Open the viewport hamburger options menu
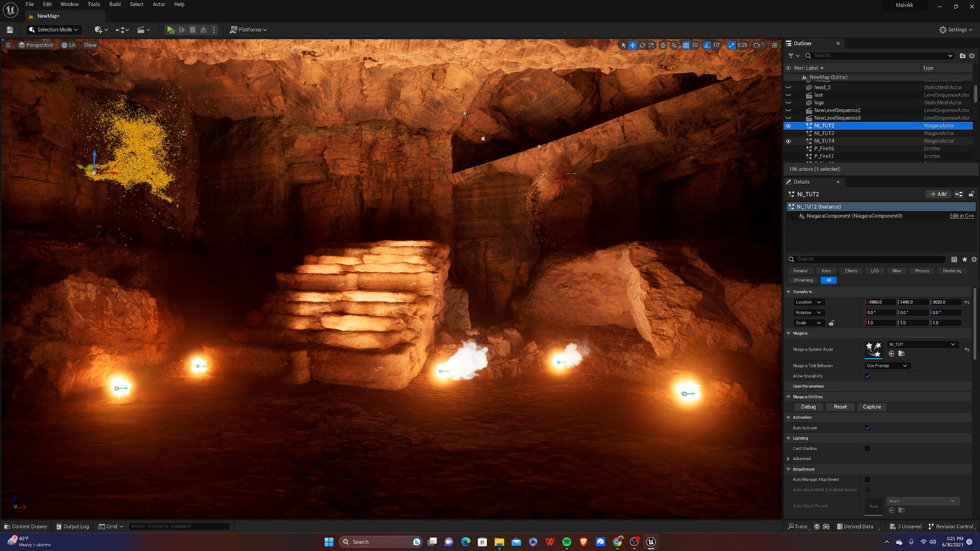The image size is (980, 551). (x=8, y=45)
